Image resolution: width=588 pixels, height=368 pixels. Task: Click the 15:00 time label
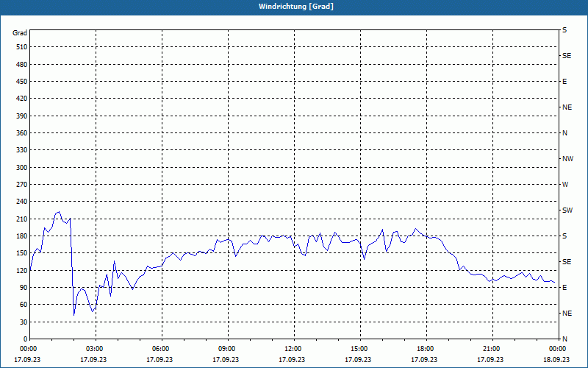pos(358,349)
